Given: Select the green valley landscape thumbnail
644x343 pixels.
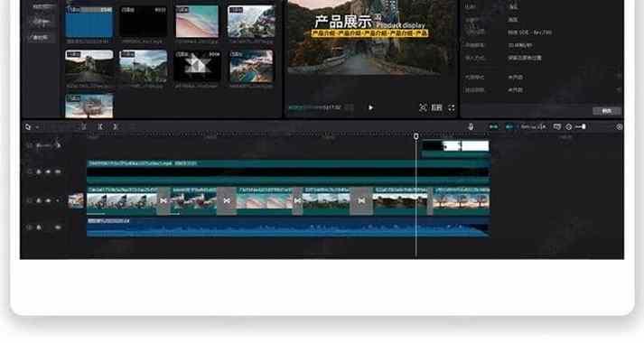Looking at the screenshot, I should click(144, 67).
